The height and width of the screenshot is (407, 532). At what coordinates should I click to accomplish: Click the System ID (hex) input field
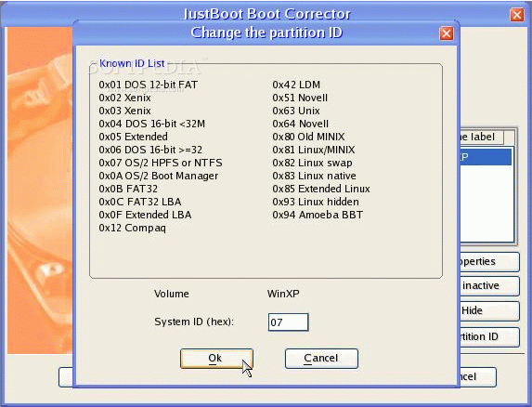[x=288, y=322]
